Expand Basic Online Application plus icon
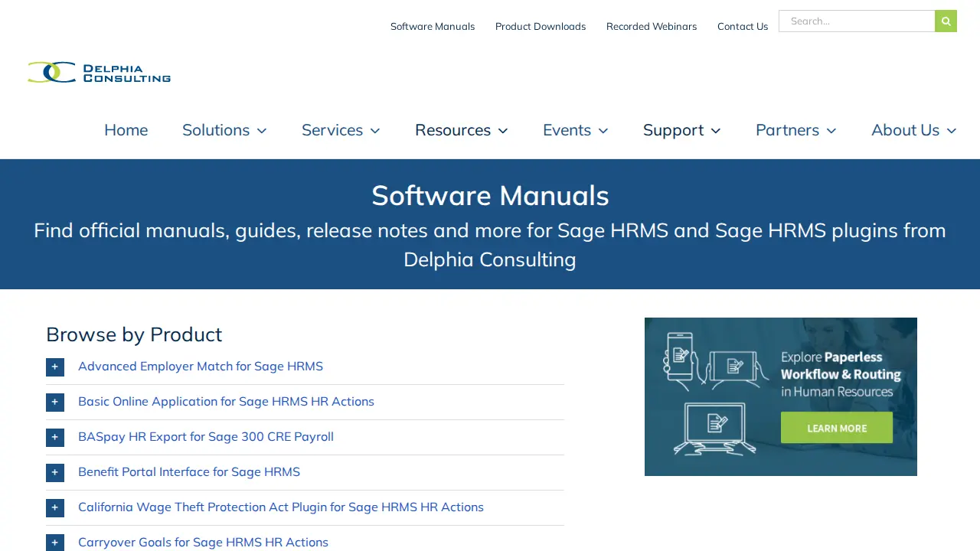This screenshot has height=551, width=980. click(55, 402)
